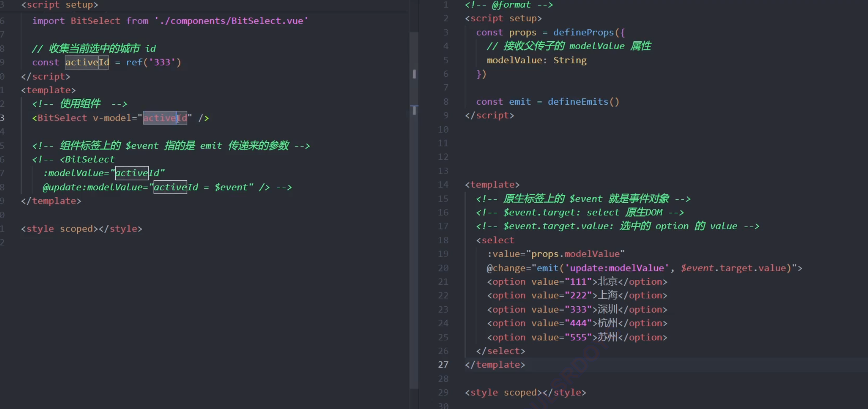Click the <!-- @format --> comment

[x=509, y=5]
